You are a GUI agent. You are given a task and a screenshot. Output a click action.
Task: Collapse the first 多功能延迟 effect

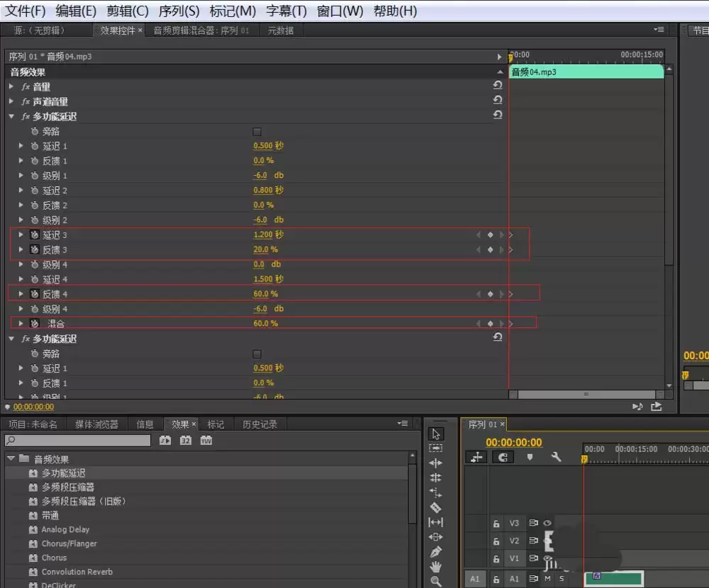pyautogui.click(x=11, y=116)
